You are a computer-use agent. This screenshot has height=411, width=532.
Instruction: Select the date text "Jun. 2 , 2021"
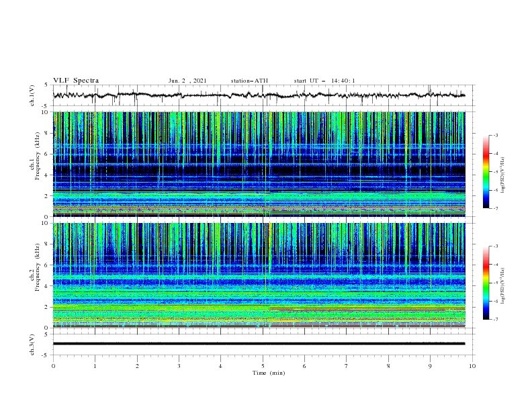point(187,81)
